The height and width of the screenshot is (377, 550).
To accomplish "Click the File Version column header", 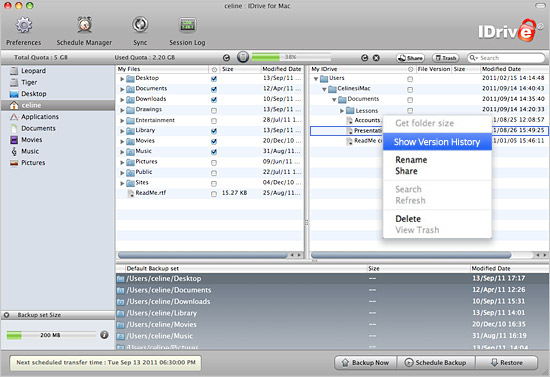I will pos(434,69).
